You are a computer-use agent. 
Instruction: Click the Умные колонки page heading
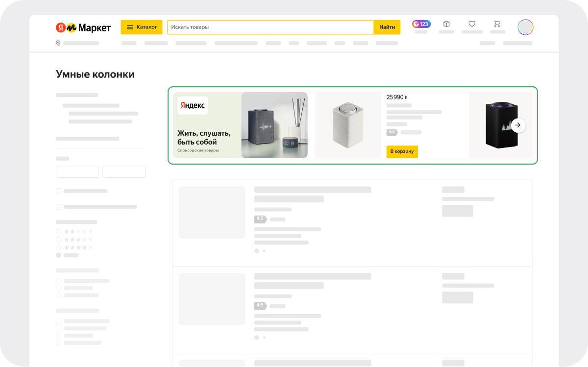coord(95,74)
